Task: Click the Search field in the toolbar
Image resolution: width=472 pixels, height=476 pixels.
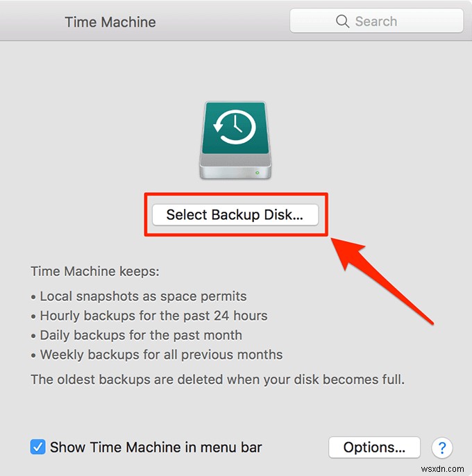Action: point(376,22)
